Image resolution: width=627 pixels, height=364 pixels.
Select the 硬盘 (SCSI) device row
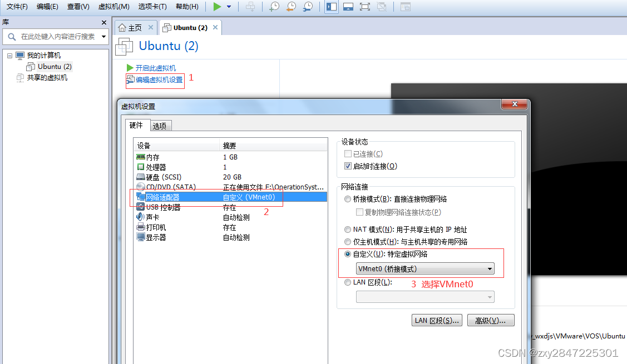(231, 177)
